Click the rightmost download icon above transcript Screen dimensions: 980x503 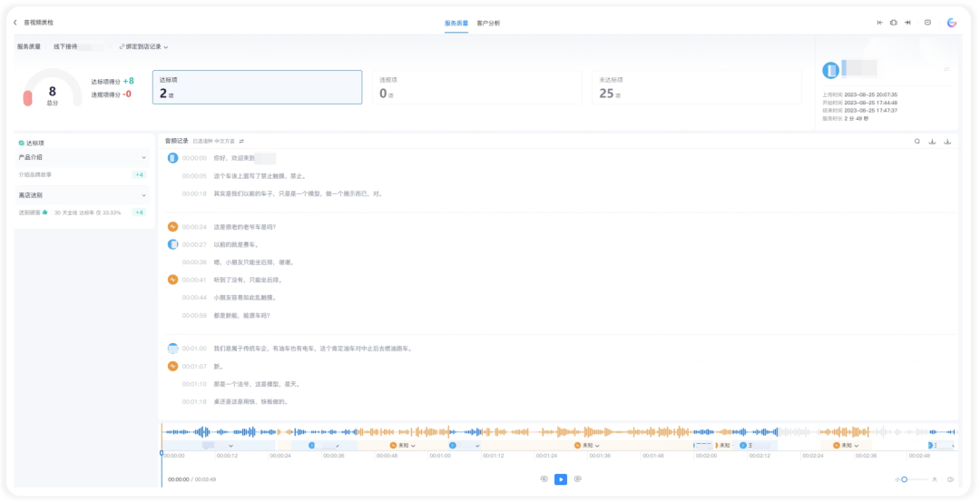(x=947, y=142)
